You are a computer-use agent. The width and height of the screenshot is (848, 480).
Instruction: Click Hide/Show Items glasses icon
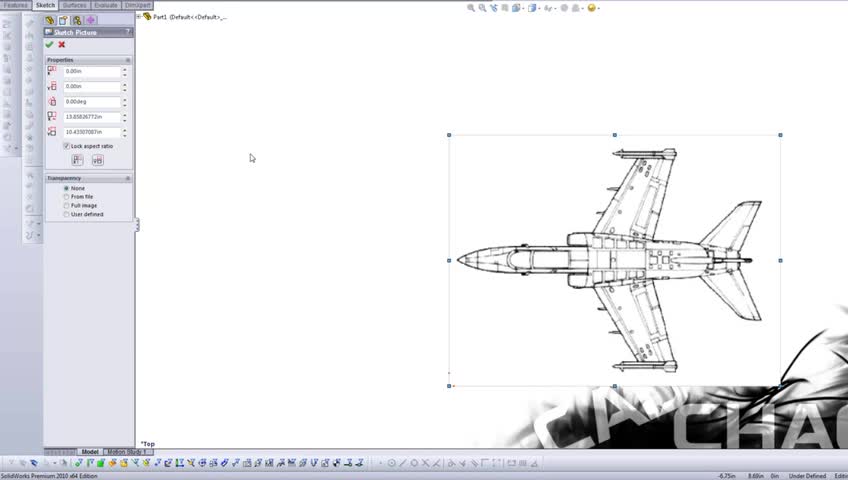548,8
